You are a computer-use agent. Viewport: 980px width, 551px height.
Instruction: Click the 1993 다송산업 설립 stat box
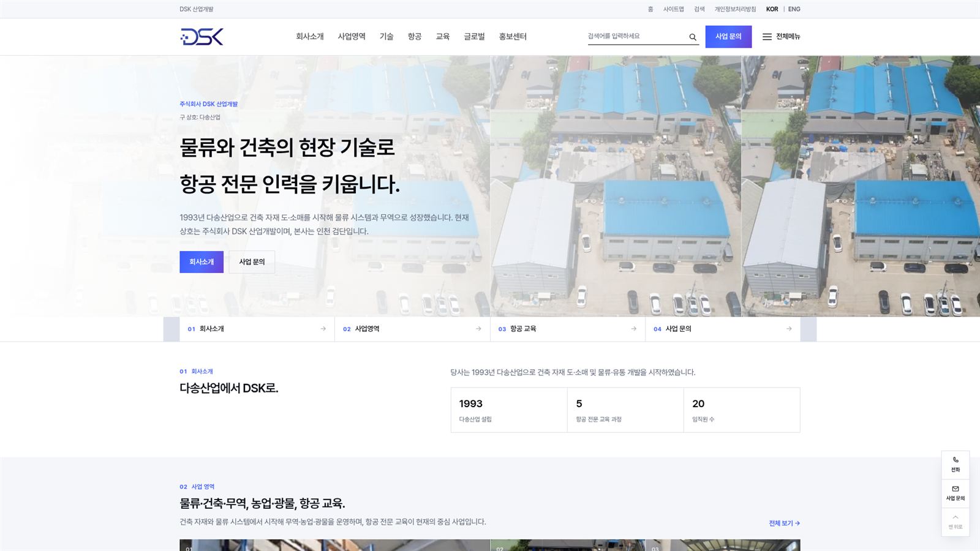coord(509,410)
